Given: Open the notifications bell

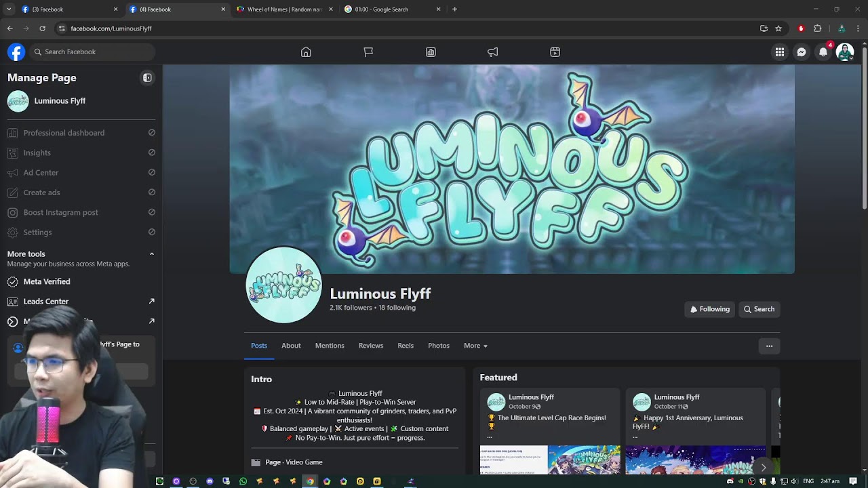Looking at the screenshot, I should (x=823, y=52).
